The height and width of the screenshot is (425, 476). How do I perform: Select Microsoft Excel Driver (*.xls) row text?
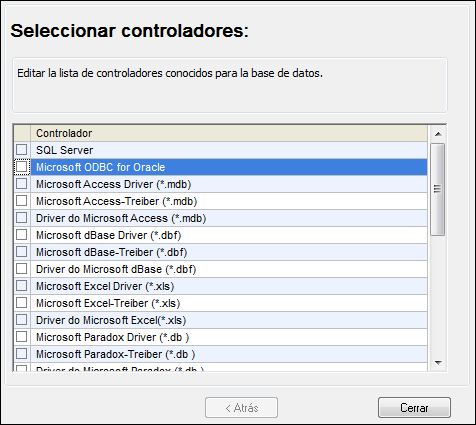[105, 286]
